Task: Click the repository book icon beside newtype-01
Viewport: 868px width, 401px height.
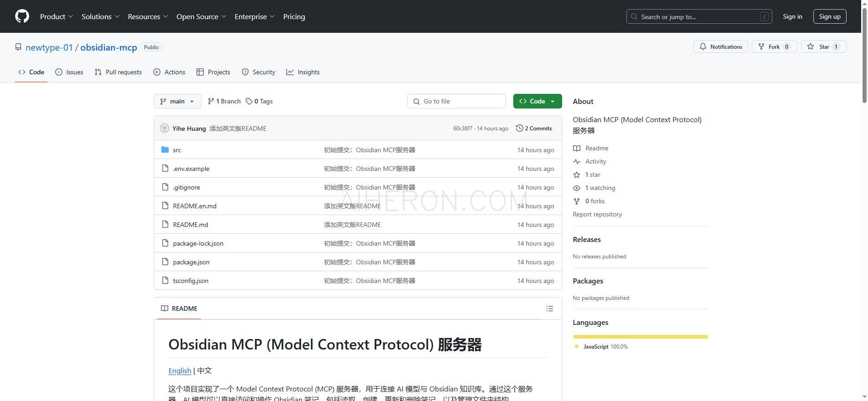Action: pos(18,47)
